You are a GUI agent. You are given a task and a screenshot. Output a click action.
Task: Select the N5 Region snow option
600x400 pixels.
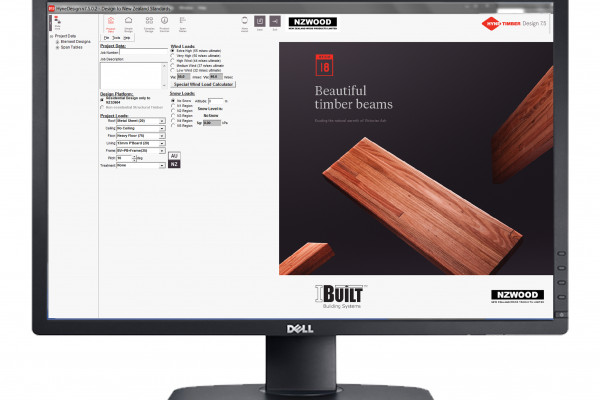[x=173, y=126]
